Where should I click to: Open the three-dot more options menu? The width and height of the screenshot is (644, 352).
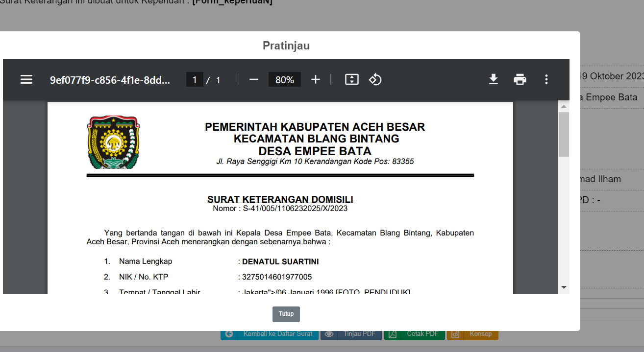(546, 79)
